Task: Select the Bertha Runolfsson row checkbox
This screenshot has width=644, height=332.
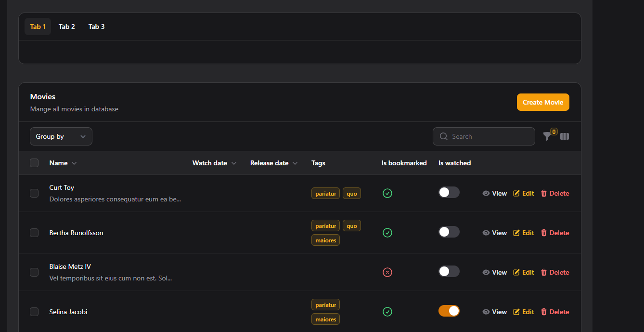Action: click(x=34, y=233)
